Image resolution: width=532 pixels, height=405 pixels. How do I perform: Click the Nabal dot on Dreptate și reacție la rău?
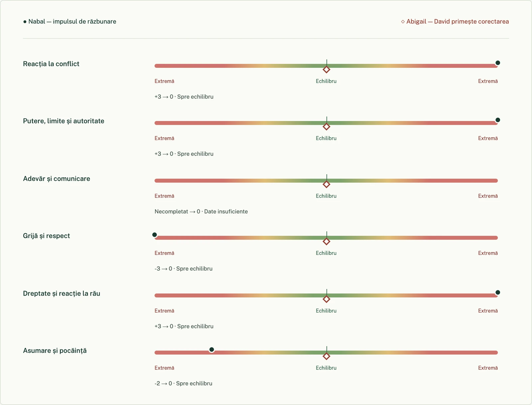(x=498, y=293)
